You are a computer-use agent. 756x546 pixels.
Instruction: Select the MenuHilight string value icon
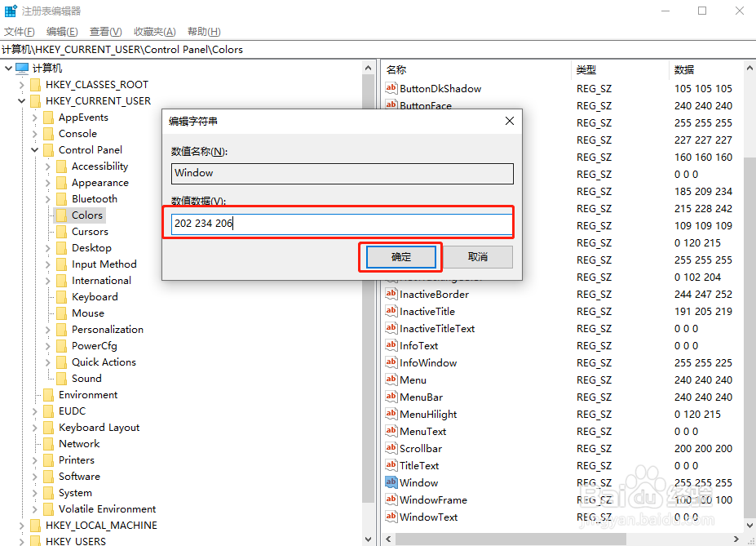click(391, 414)
